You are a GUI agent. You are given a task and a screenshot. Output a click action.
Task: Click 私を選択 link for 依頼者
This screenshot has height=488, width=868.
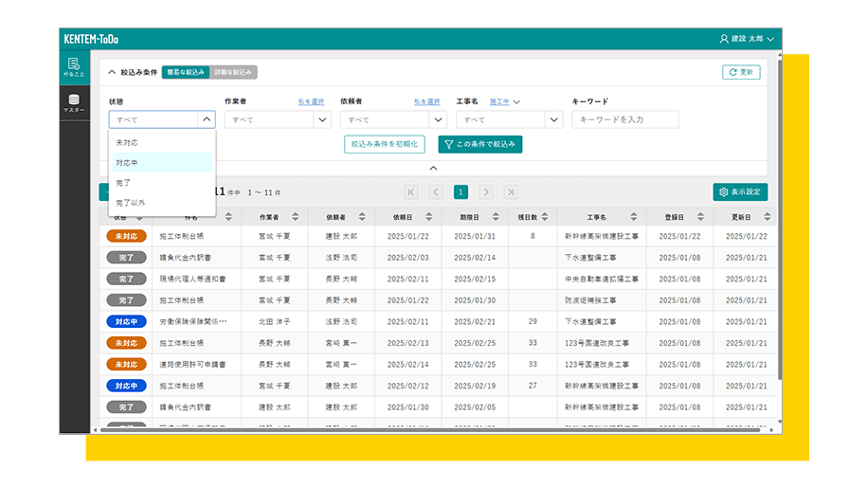[x=426, y=101]
